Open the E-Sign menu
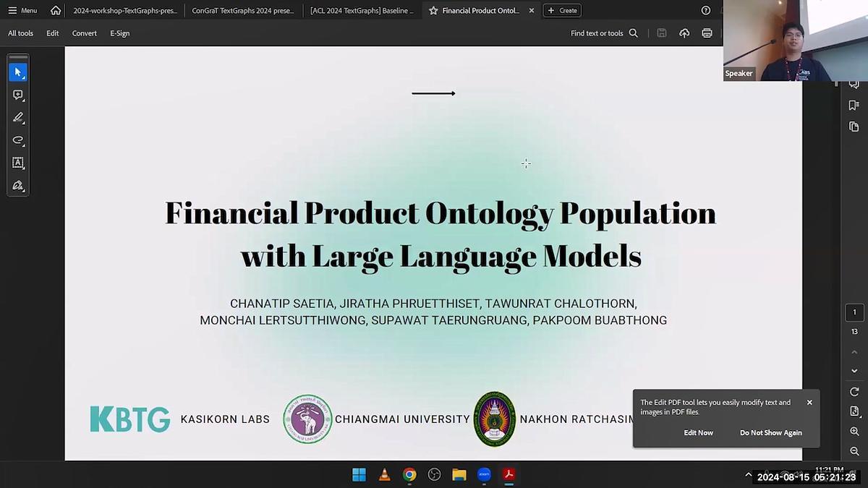This screenshot has height=488, width=868. [x=120, y=33]
